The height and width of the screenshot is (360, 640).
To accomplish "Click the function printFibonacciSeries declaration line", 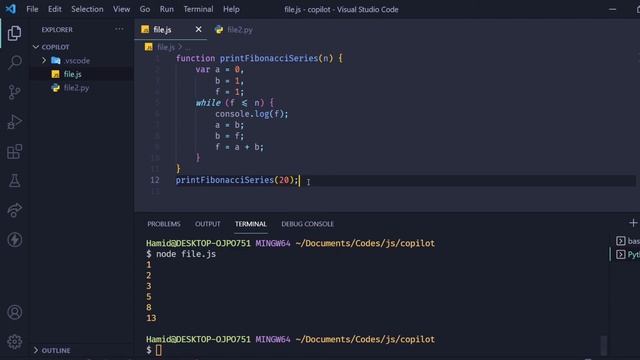I will coord(259,58).
